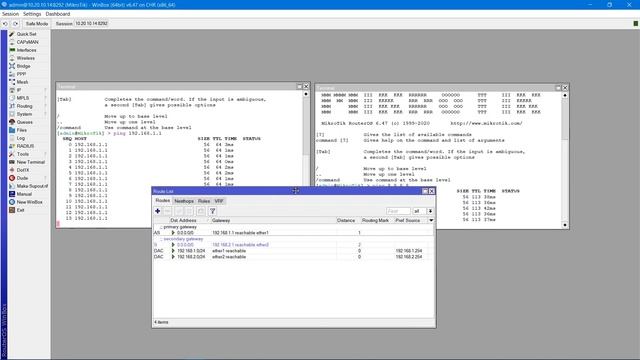Open the Dashboard menu
Screen dimensions: 640x360
[58, 14]
